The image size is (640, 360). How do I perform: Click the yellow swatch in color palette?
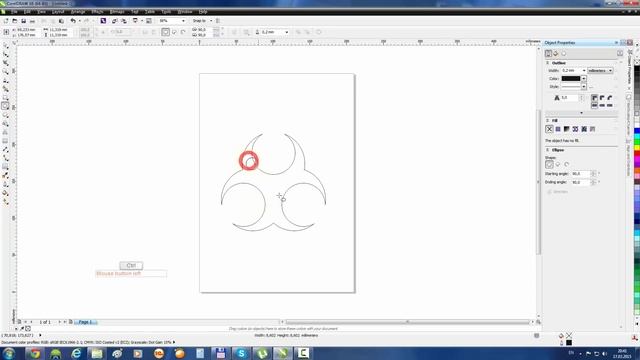coord(637,148)
